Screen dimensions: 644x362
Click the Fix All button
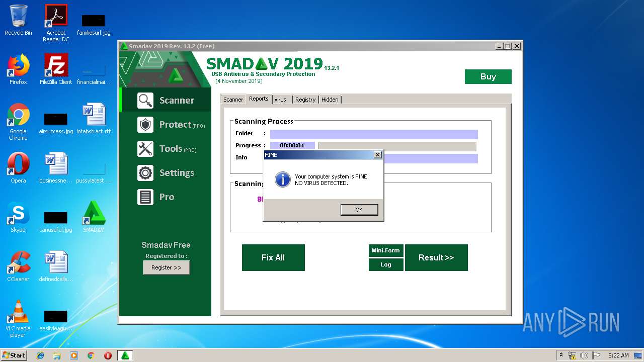coord(273,257)
